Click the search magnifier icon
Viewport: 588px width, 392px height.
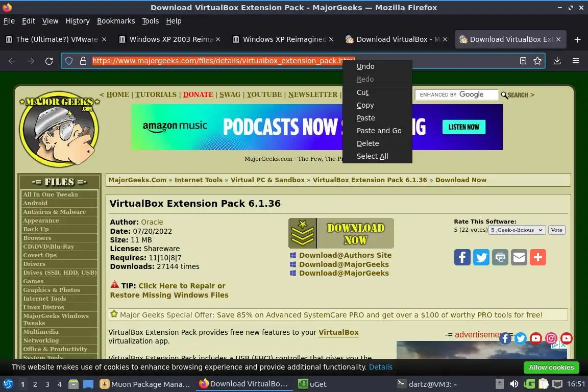[x=504, y=95]
